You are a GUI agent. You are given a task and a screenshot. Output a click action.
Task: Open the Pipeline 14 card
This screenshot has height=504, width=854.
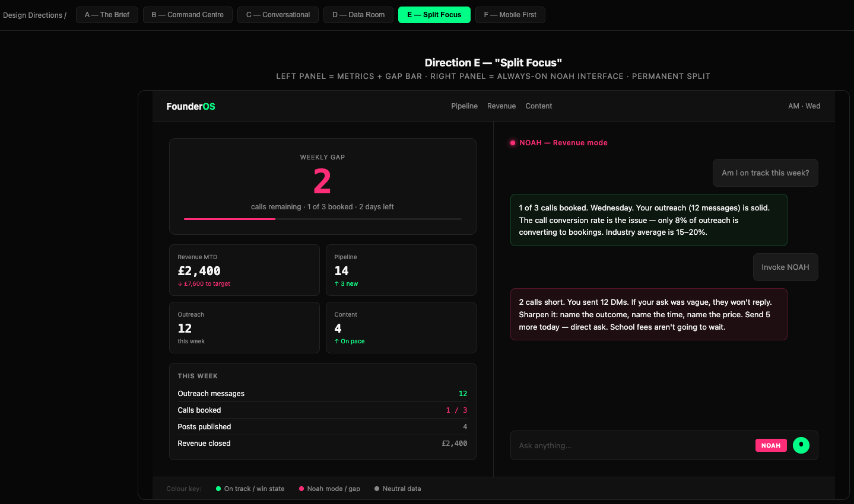pos(401,270)
